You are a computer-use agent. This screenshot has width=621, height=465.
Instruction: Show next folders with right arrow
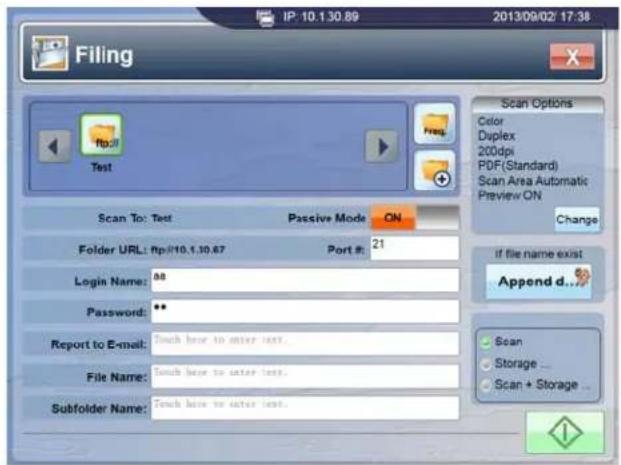381,147
